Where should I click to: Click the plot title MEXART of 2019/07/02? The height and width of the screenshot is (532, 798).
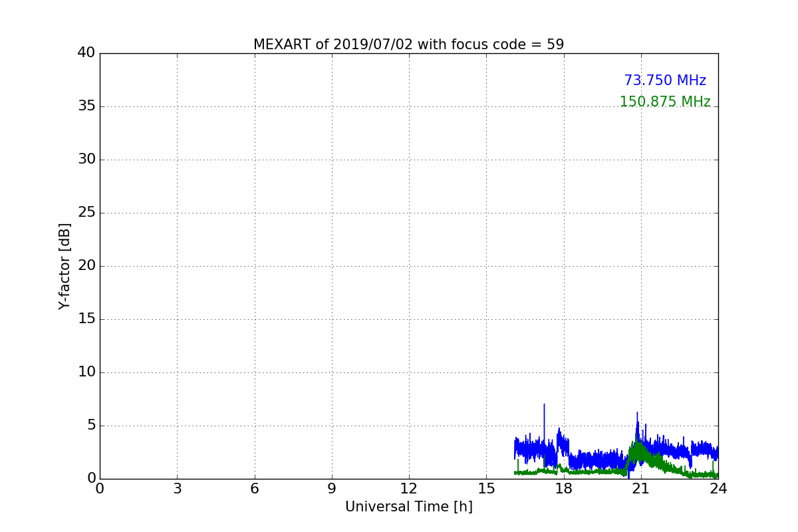click(408, 45)
